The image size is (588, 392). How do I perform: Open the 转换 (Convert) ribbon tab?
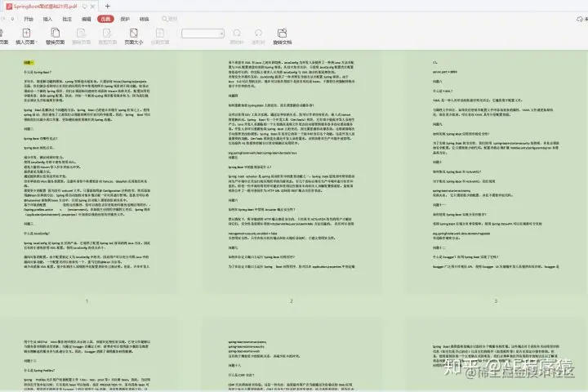pos(145,19)
